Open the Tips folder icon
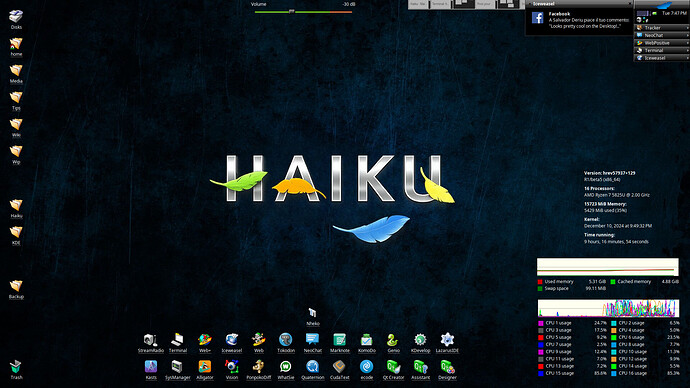The image size is (690, 388). click(16, 97)
